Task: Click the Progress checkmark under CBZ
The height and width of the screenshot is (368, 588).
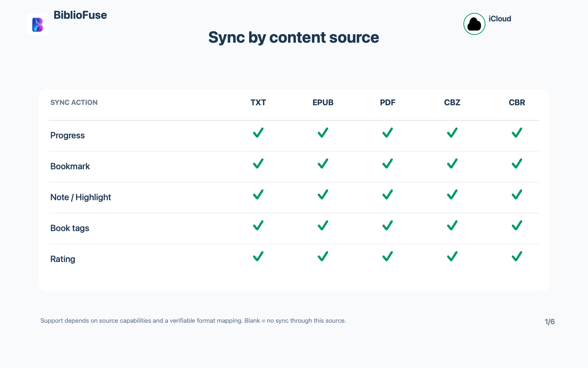Action: pos(452,132)
